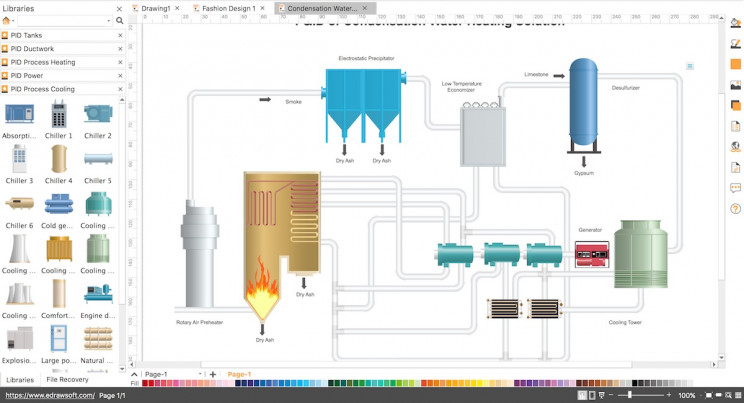
Task: Click the libraries home icon
Action: click(x=6, y=21)
